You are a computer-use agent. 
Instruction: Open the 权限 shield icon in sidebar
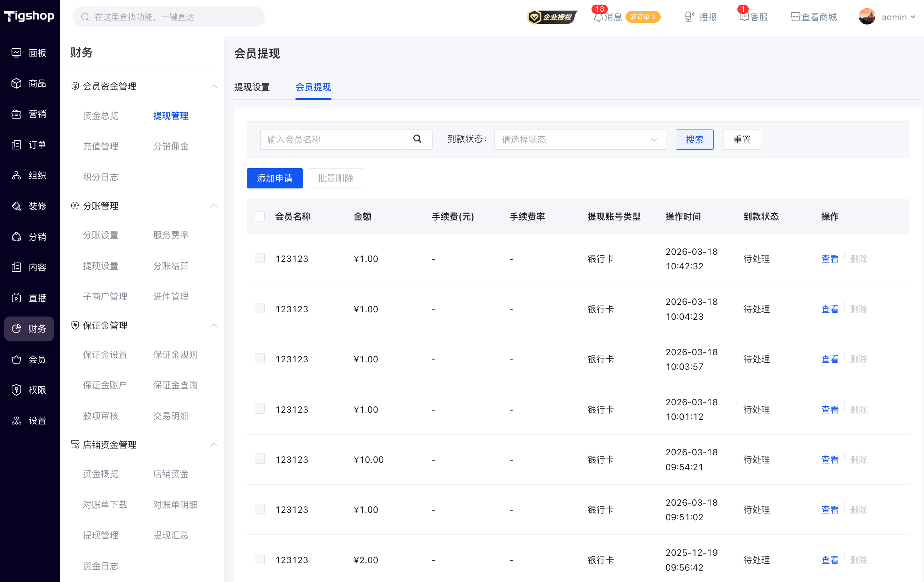[x=16, y=390]
